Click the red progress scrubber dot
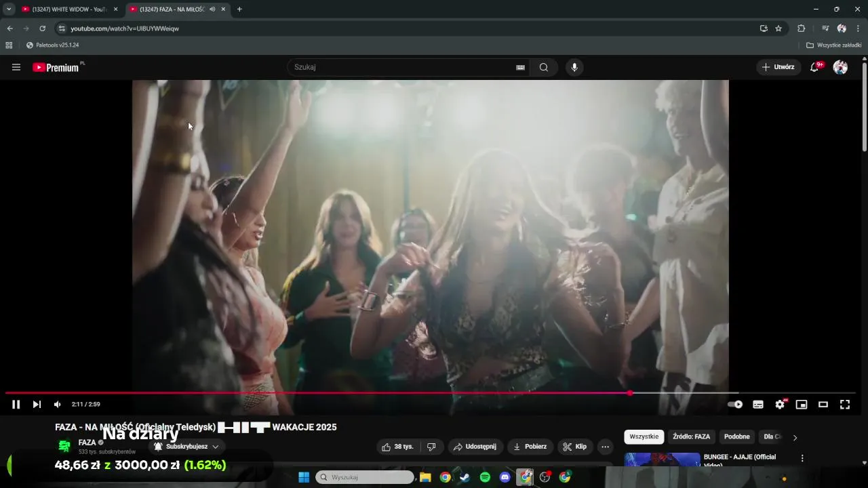The height and width of the screenshot is (488, 868). click(630, 393)
